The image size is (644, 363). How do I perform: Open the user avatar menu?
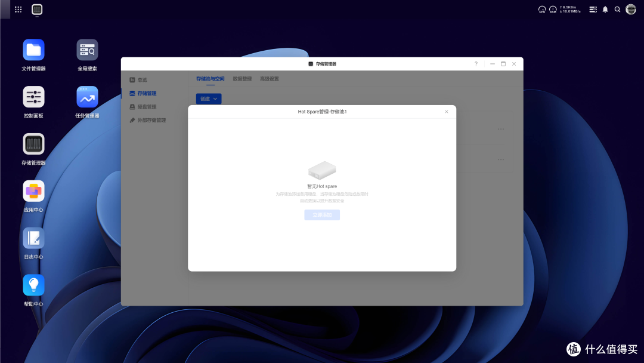tap(631, 9)
